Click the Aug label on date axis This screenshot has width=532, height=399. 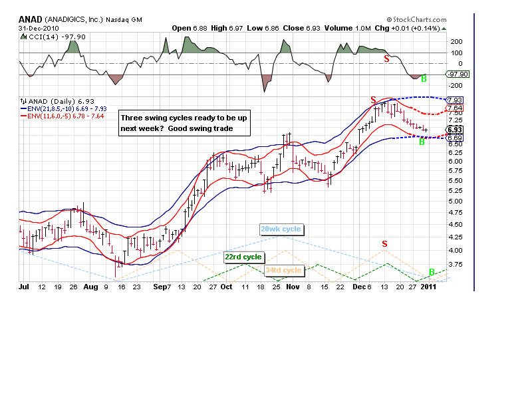pos(90,287)
